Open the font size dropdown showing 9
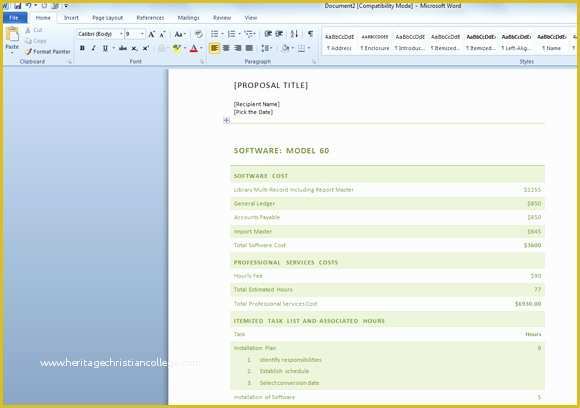The image size is (580, 408). coord(142,34)
